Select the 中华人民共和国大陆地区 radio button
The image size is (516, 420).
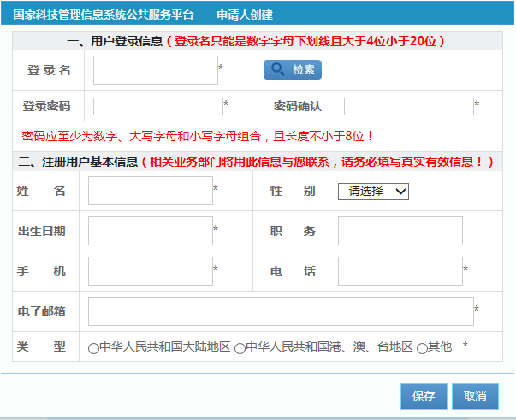pos(93,348)
